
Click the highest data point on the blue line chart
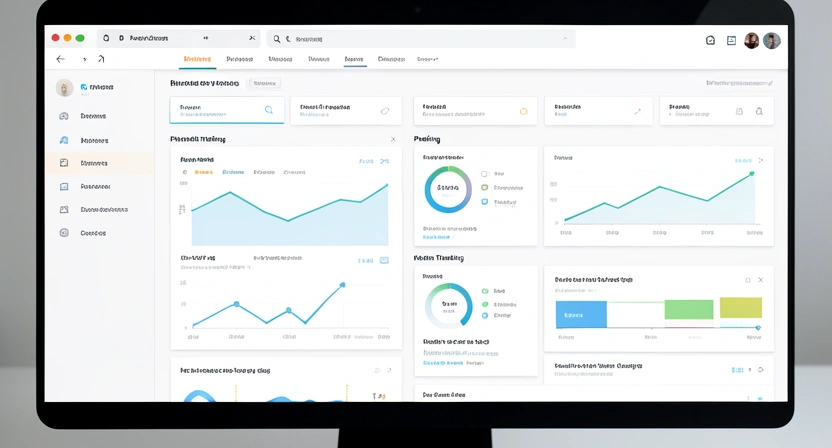pyautogui.click(x=343, y=285)
